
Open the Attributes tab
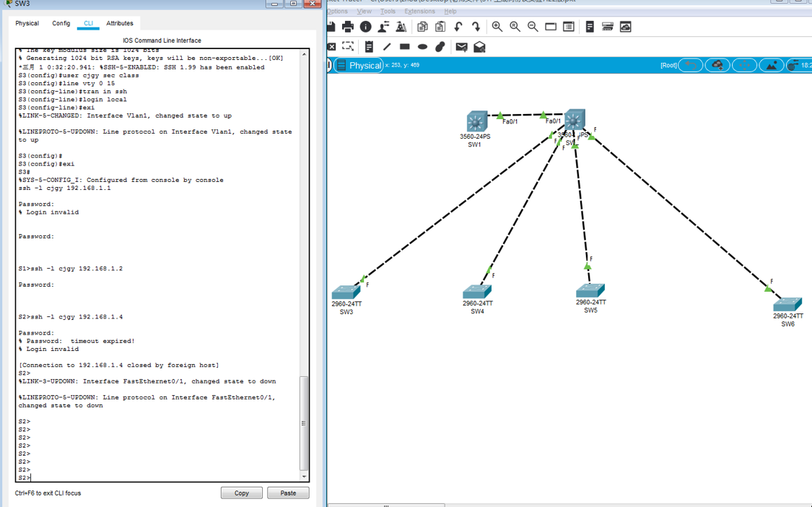(120, 23)
